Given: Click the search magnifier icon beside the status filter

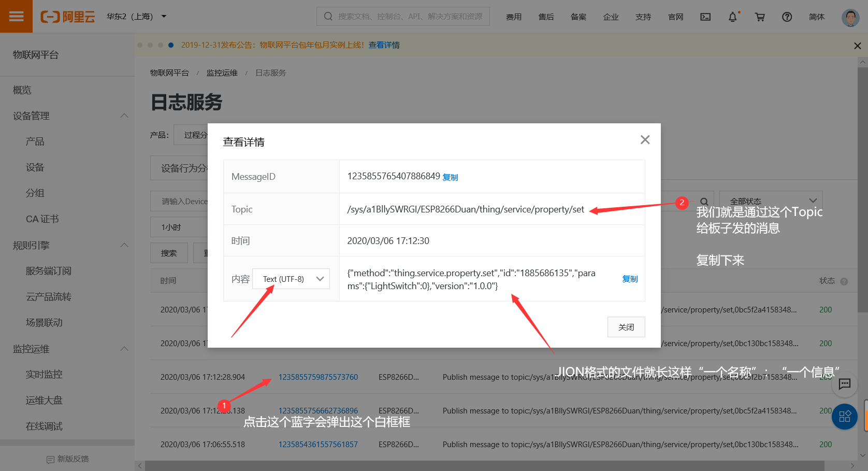Looking at the screenshot, I should [x=704, y=202].
